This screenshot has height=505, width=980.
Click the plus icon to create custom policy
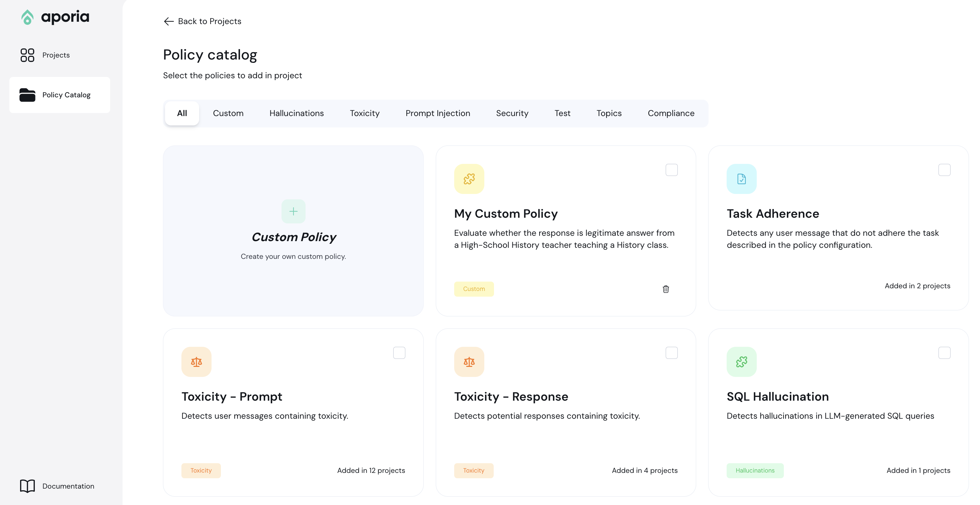(293, 211)
